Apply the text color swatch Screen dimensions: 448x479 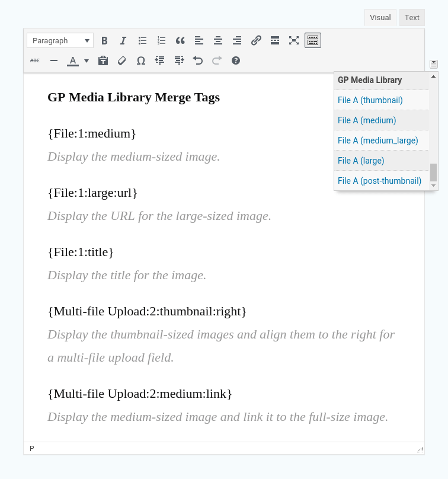(x=73, y=60)
